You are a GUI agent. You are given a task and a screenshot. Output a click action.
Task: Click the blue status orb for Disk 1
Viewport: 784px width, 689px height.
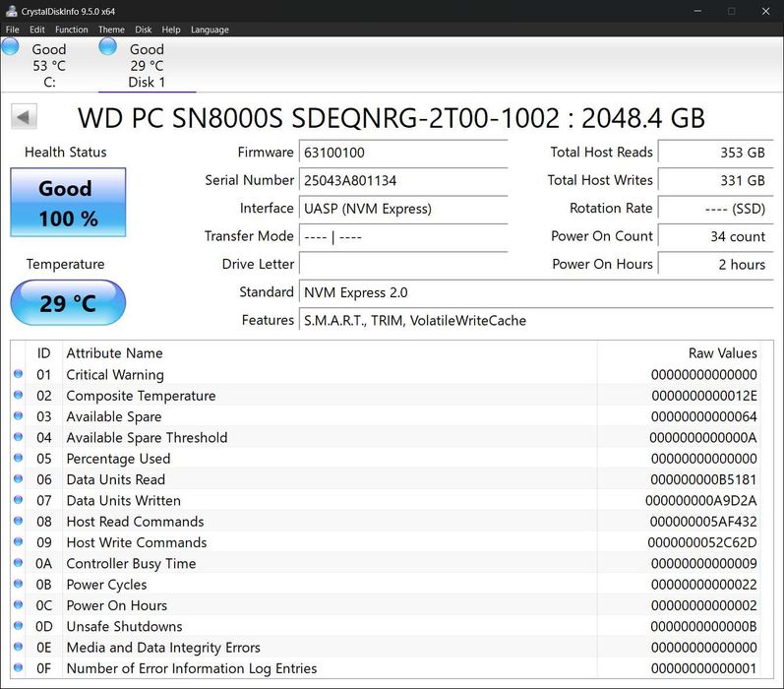pyautogui.click(x=108, y=47)
